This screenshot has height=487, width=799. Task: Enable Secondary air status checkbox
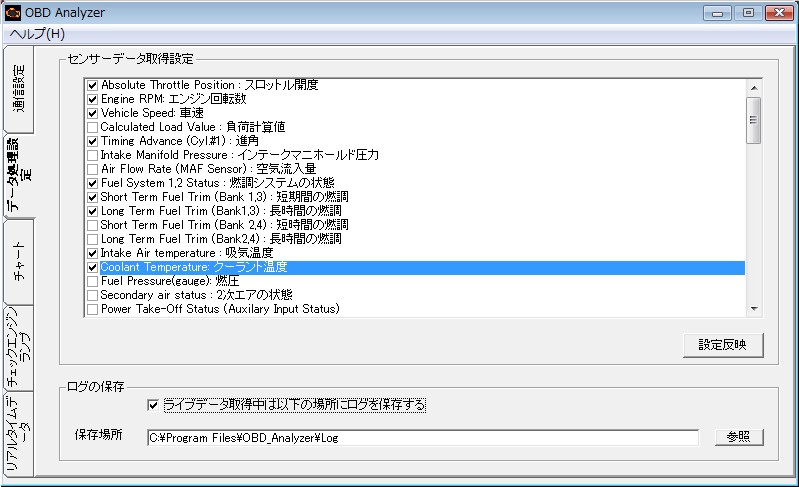point(92,295)
